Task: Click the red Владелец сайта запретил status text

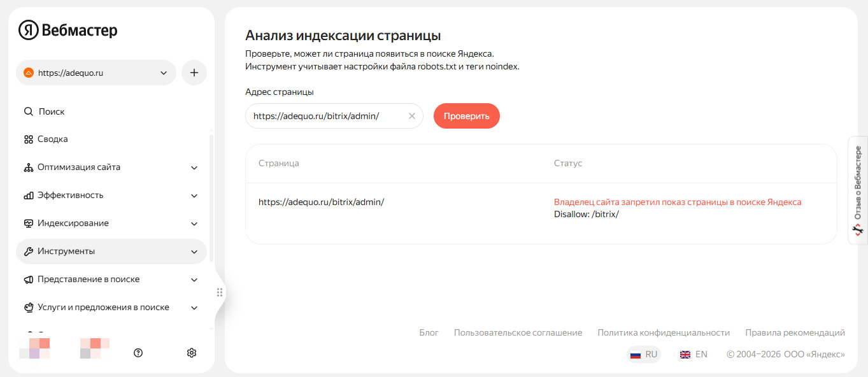Action: [678, 202]
